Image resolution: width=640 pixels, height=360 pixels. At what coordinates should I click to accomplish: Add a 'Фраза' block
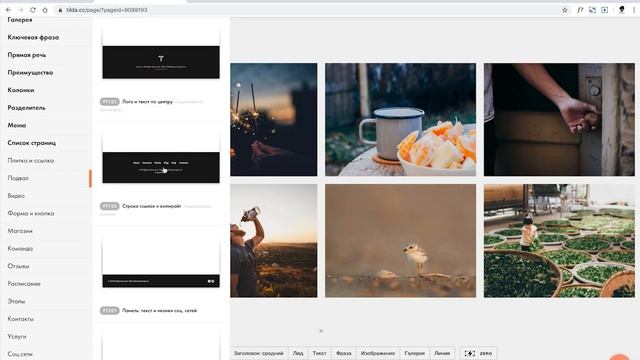pyautogui.click(x=344, y=353)
